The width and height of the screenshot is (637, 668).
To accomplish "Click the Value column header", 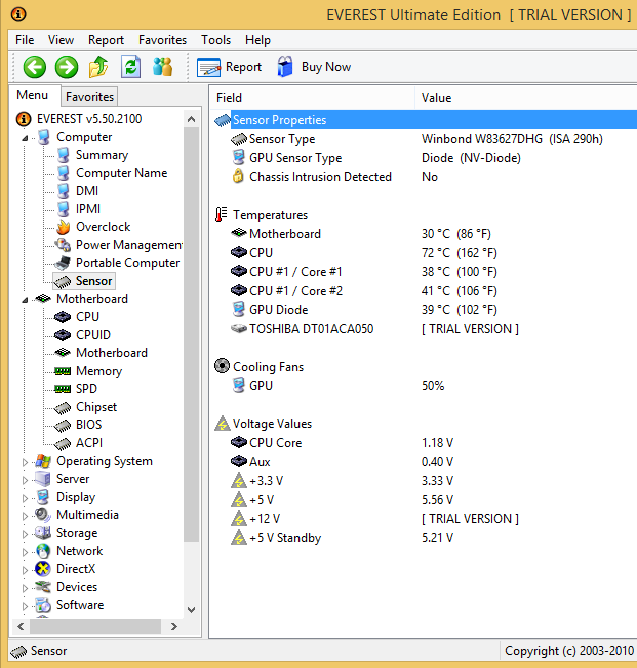I will (x=437, y=98).
